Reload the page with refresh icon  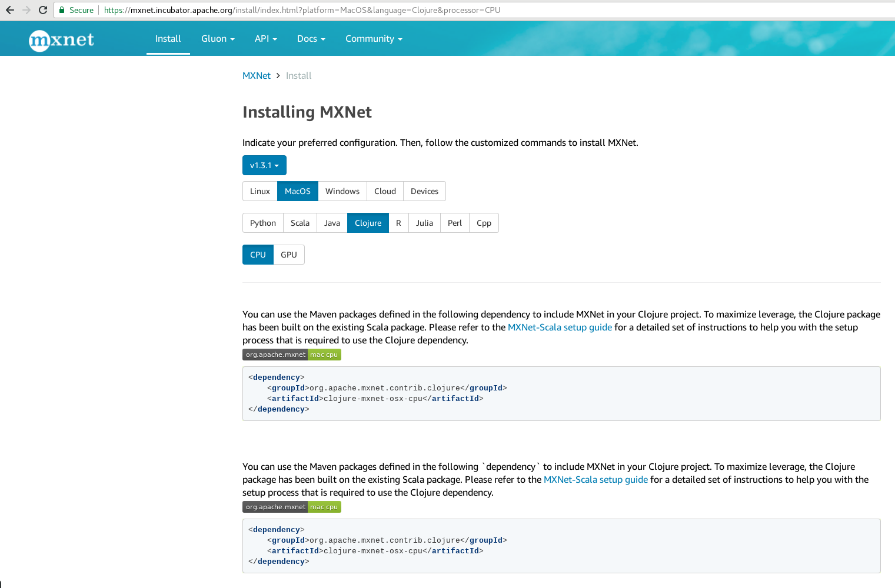pyautogui.click(x=43, y=10)
